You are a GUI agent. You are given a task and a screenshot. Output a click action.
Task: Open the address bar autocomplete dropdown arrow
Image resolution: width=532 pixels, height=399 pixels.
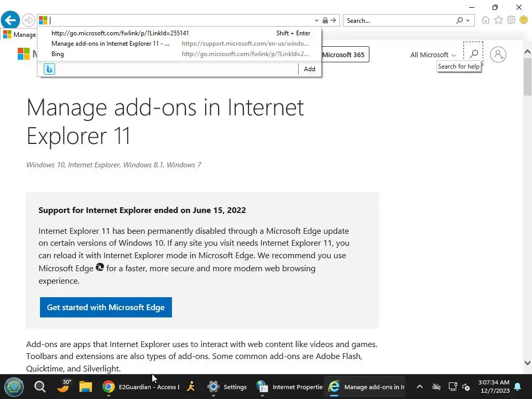[316, 21]
